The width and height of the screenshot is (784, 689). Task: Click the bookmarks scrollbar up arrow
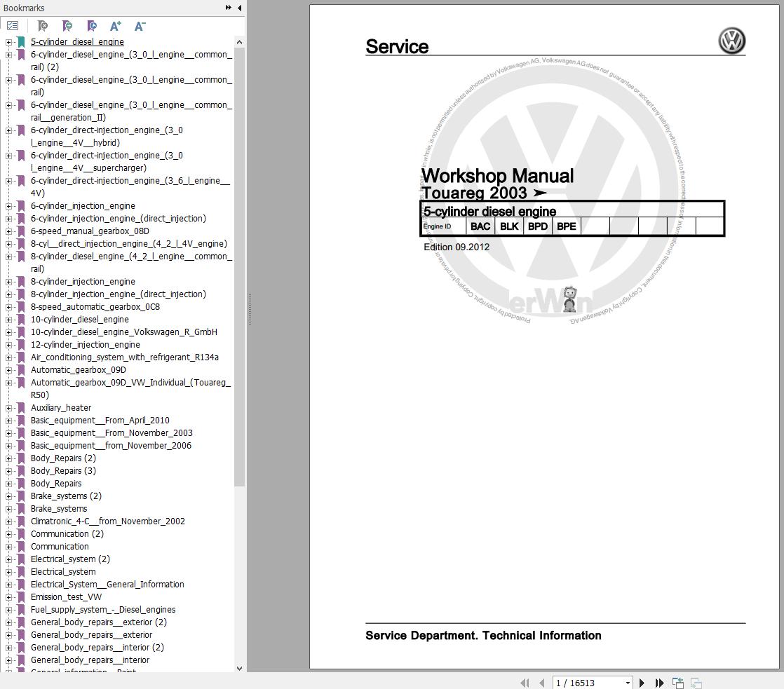click(239, 43)
